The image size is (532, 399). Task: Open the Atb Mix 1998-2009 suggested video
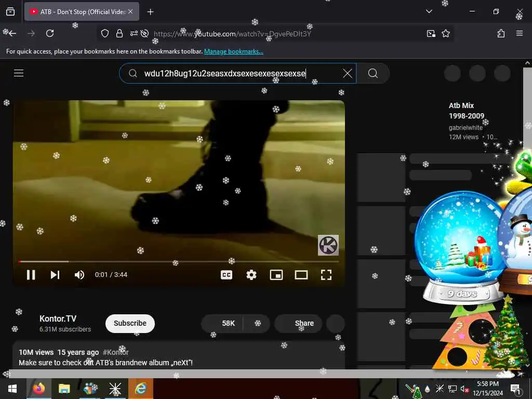(x=466, y=111)
